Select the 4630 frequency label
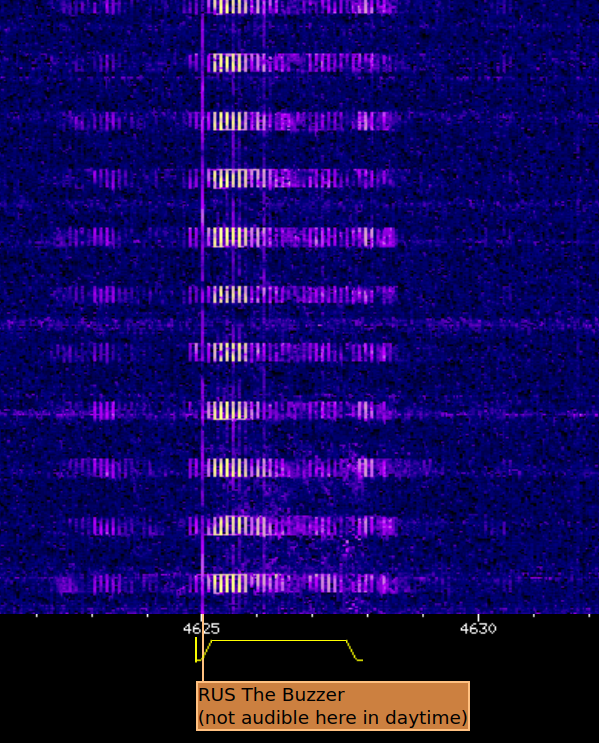 (x=478, y=629)
